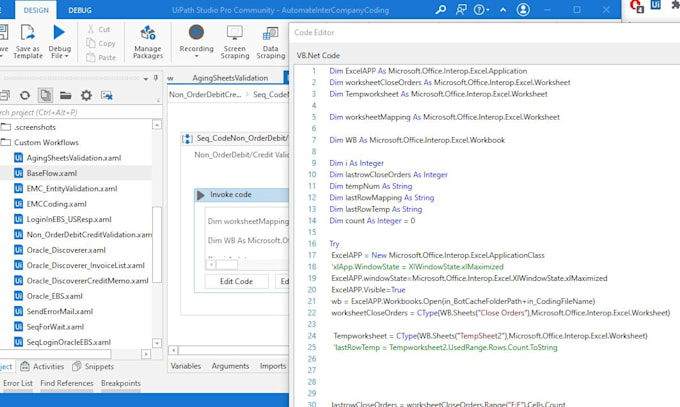Click line 14 'Dim count As Integer' in code

[x=372, y=221]
